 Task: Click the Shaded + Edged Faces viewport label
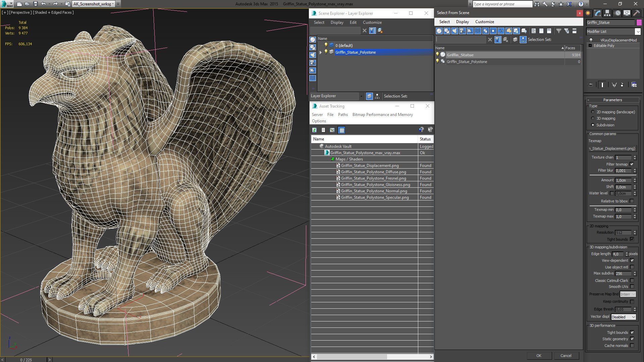[x=53, y=12]
